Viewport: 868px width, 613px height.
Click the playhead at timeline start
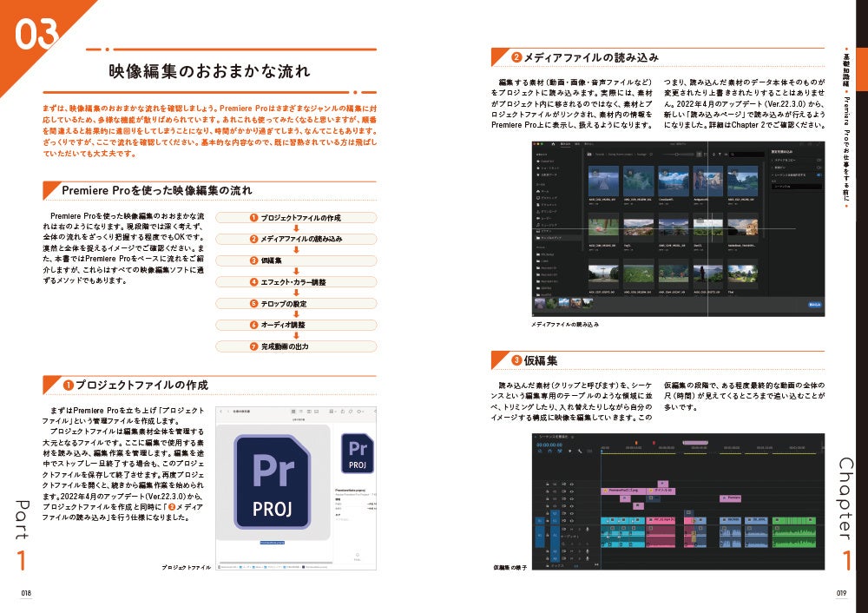[602, 451]
